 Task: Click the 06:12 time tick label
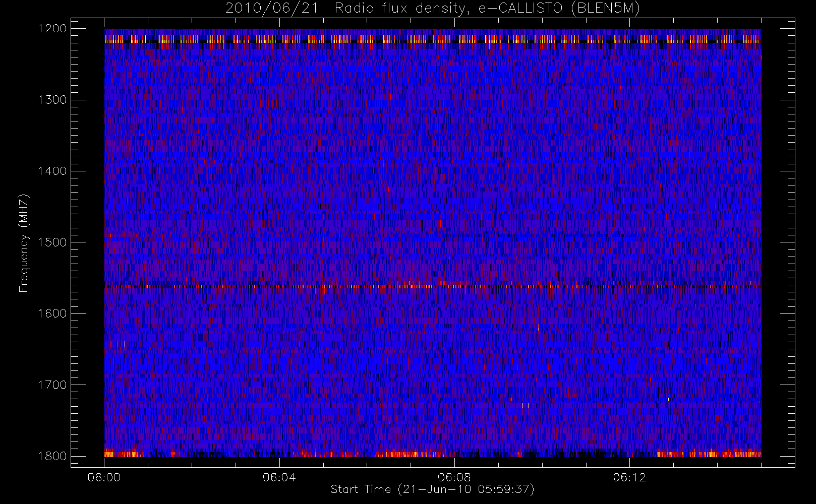(629, 477)
